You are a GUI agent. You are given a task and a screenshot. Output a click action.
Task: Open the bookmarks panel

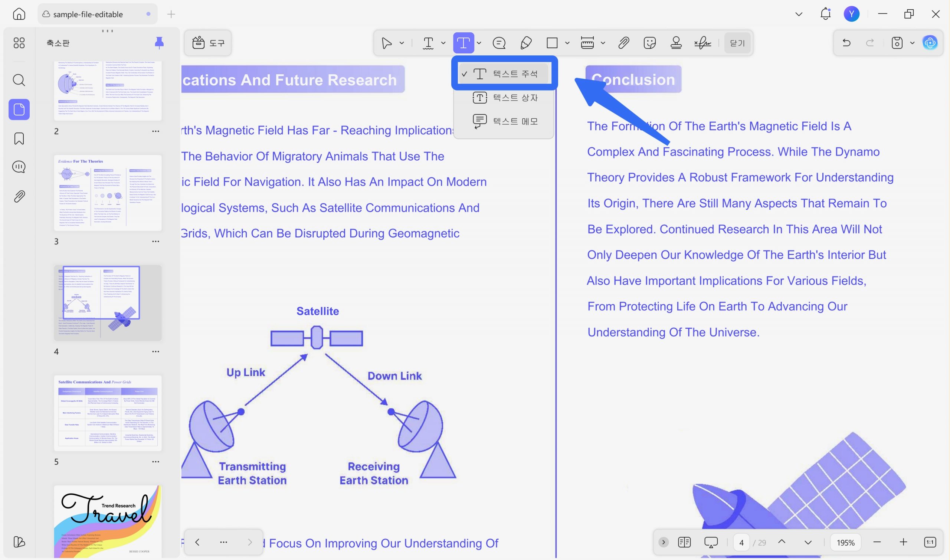[19, 138]
